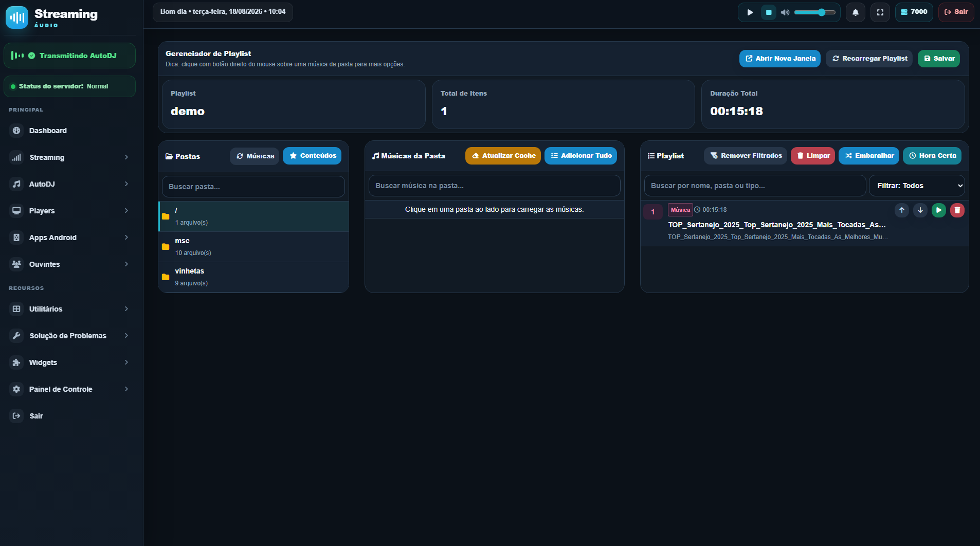Click Remover Filtrados button
This screenshot has height=546, width=980.
click(x=746, y=156)
